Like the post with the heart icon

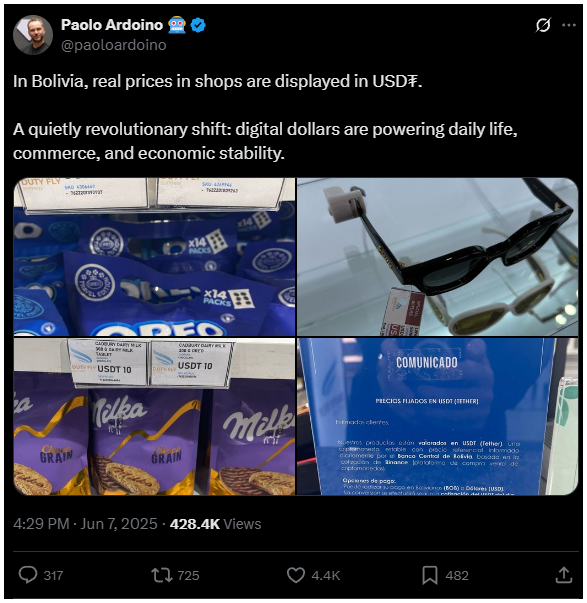point(296,575)
